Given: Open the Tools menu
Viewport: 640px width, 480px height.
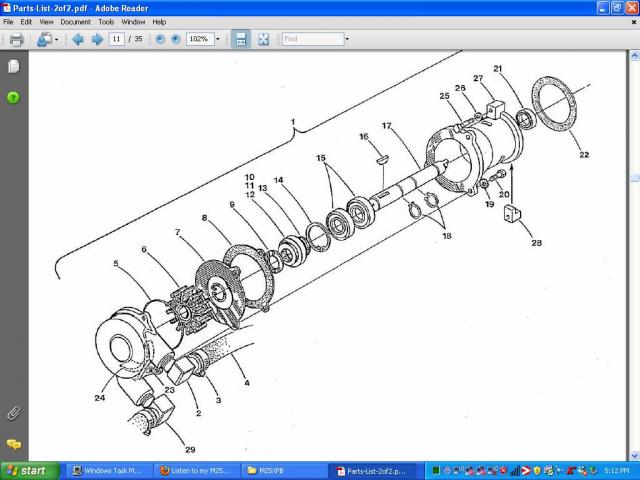Looking at the screenshot, I should 106,22.
